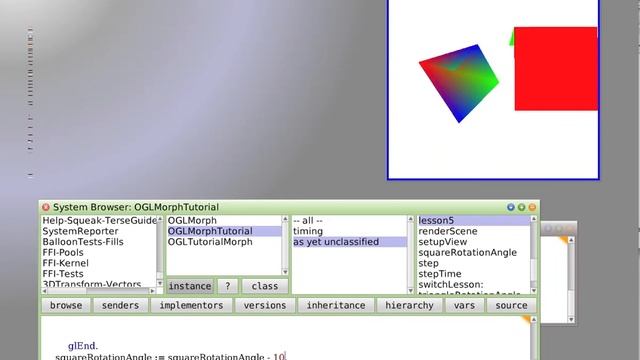Click orange corner marker in code pane
Image resolution: width=640 pixels, height=360 pixels.
click(x=526, y=319)
